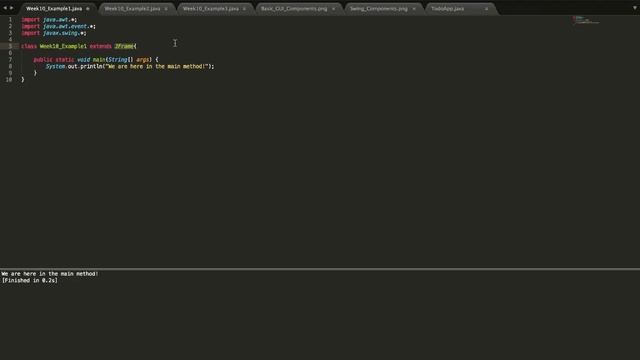Image resolution: width=640 pixels, height=360 pixels.
Task: Click the 'import java.awt.event.*;' line
Action: pos(58,27)
